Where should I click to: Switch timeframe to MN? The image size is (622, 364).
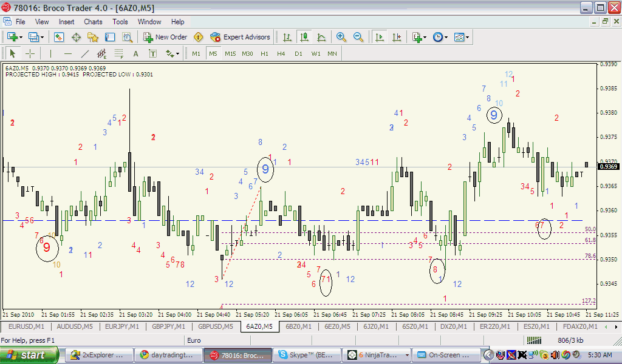[x=332, y=53]
